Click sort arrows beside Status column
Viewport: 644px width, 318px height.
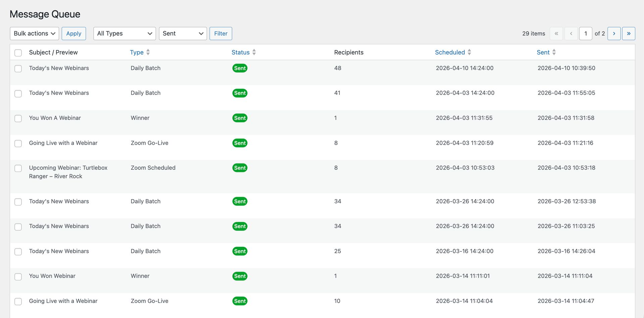pos(254,52)
